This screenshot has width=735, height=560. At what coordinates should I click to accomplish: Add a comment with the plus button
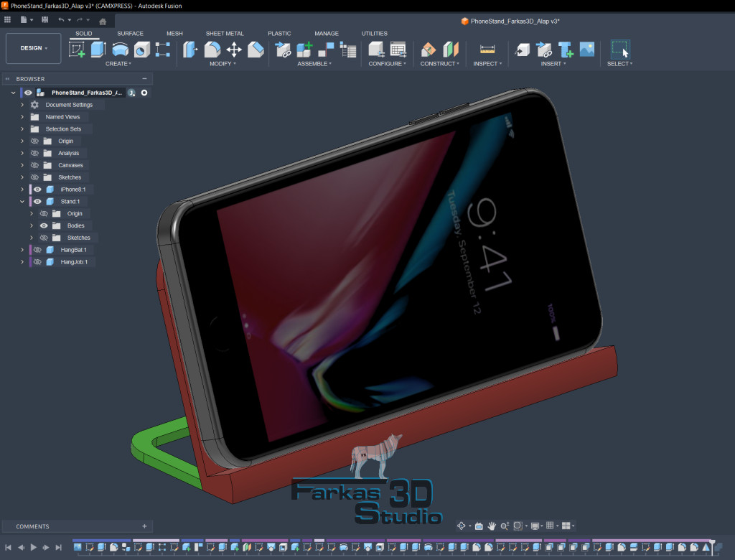coord(144,526)
